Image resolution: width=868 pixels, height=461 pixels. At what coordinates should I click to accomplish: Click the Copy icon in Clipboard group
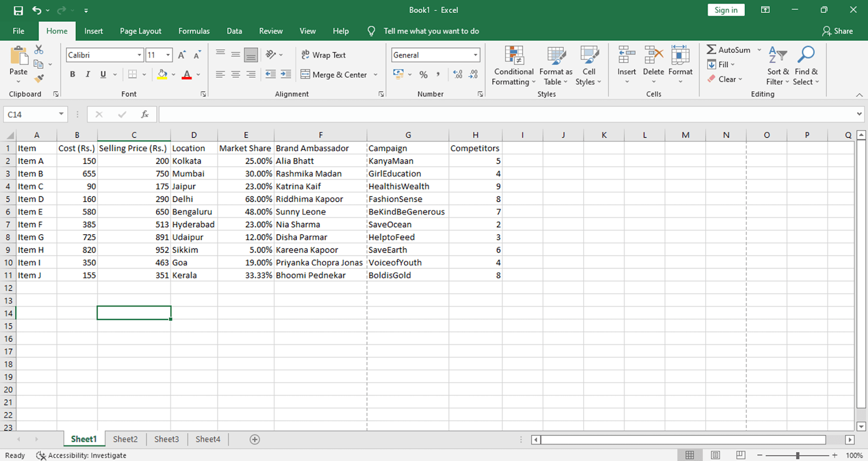coord(39,64)
